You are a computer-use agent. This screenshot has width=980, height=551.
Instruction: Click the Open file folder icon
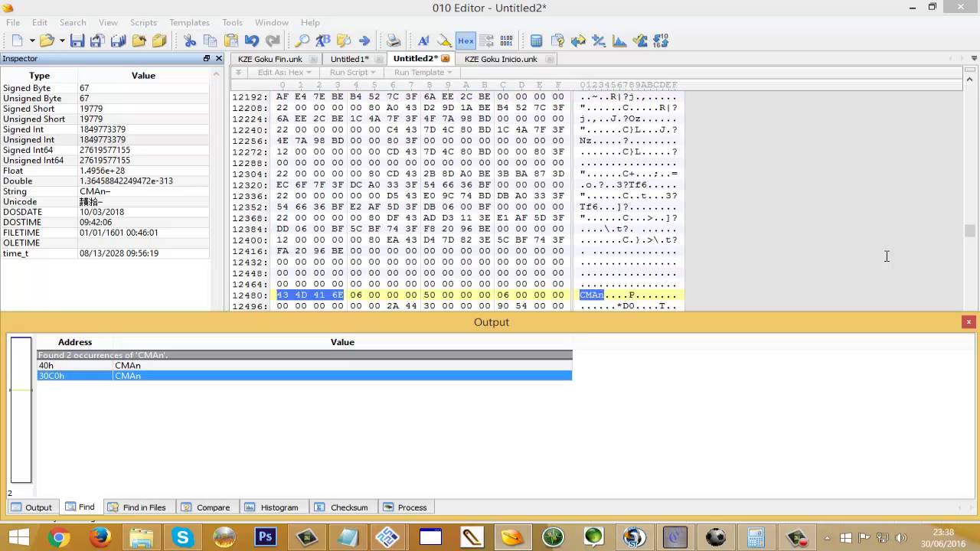47,41
